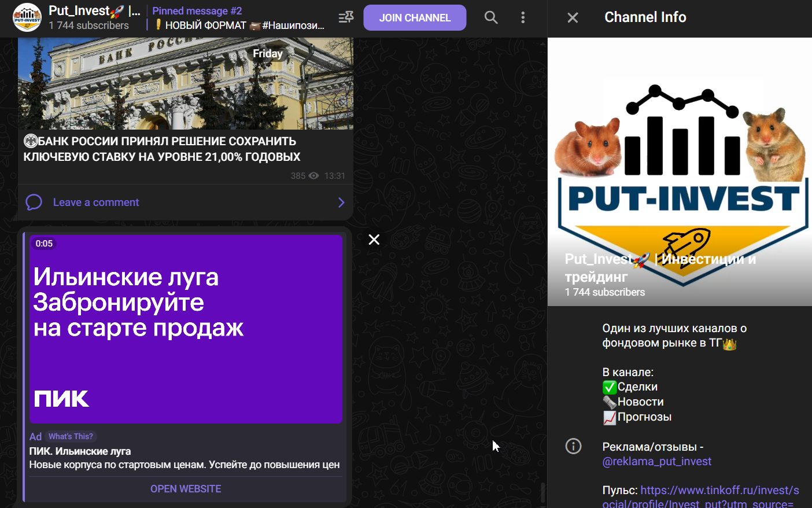Click the 385 views eye icon
812x508 pixels.
click(x=313, y=176)
